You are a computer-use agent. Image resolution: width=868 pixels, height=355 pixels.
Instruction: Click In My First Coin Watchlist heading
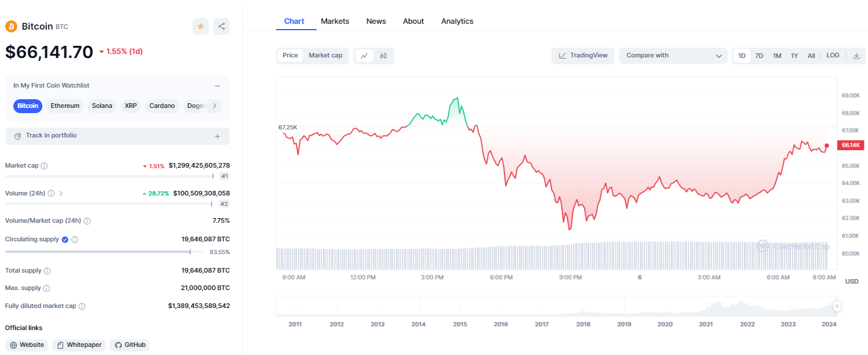point(51,86)
